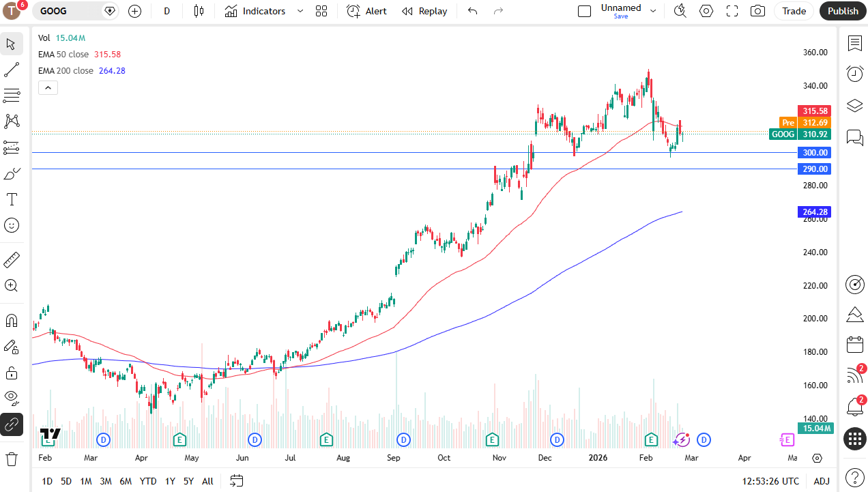868x492 pixels.
Task: Open the Fibonacci retracement tools
Action: point(12,95)
